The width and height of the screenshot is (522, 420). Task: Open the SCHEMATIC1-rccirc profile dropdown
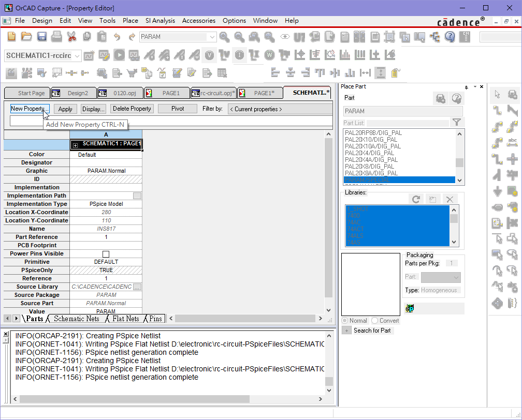77,56
